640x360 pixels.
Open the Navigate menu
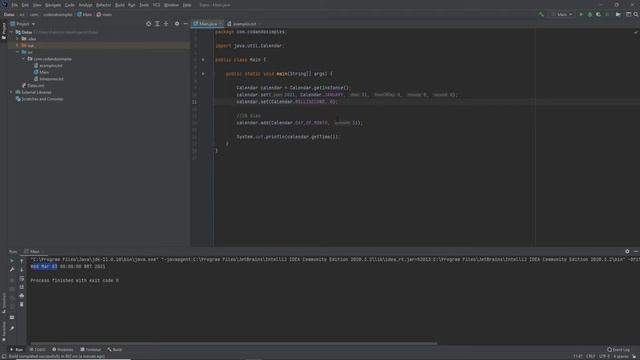click(53, 5)
